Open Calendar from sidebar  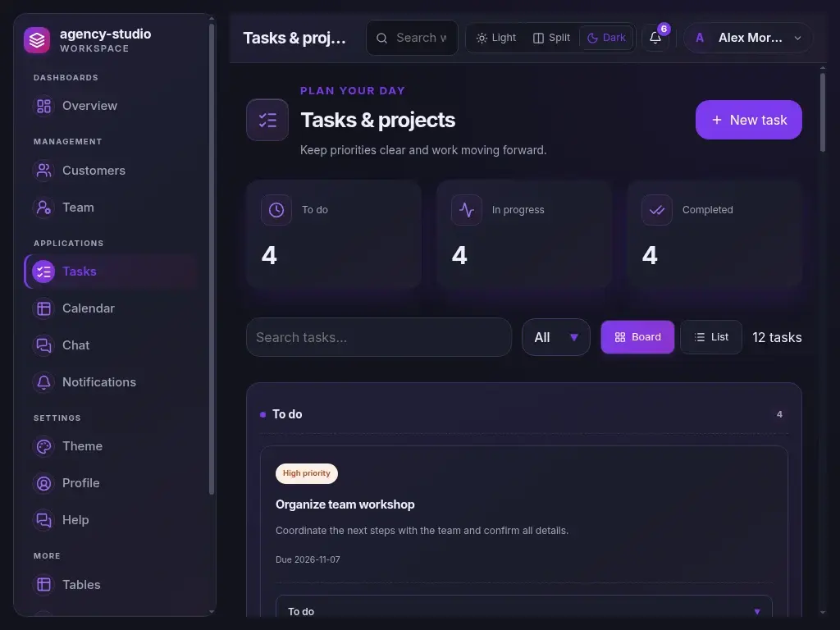pos(112,308)
